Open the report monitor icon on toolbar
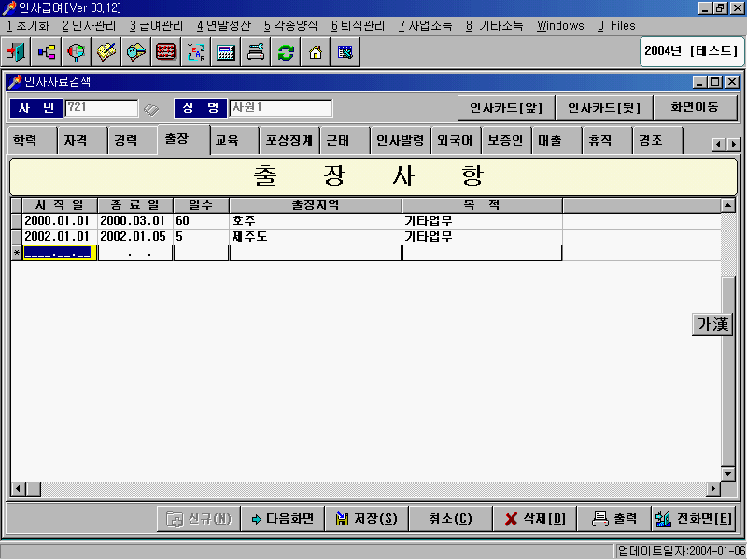747x560 pixels. point(345,52)
